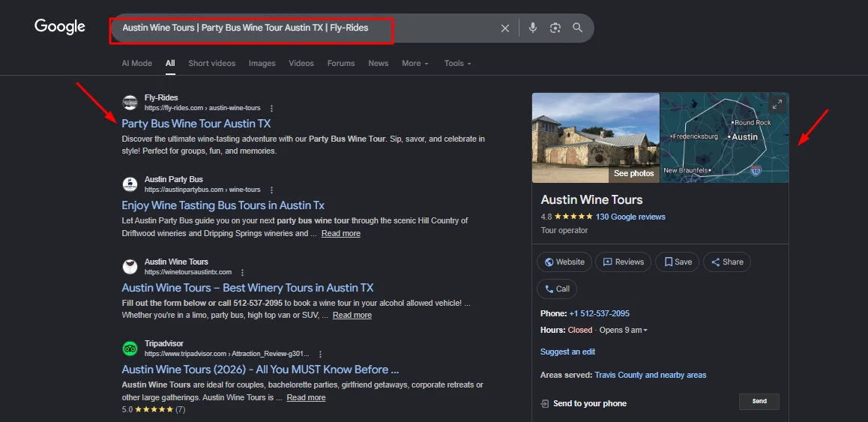The image size is (868, 422).
Task: Switch to the AI Mode tab
Action: coord(136,64)
